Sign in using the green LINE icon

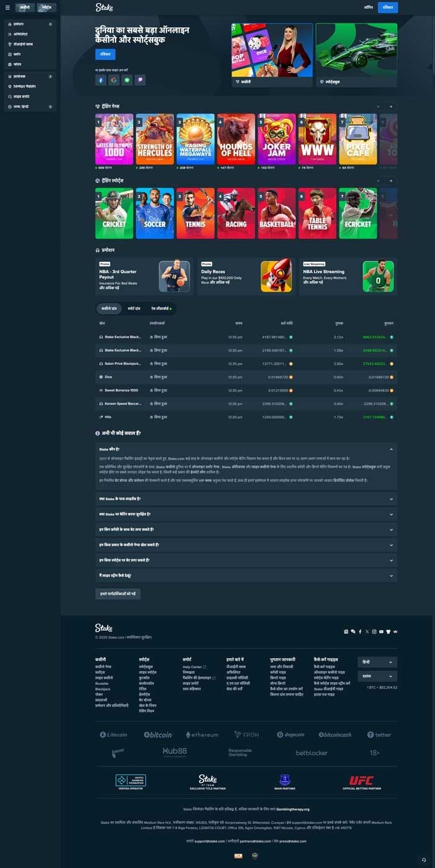click(127, 80)
